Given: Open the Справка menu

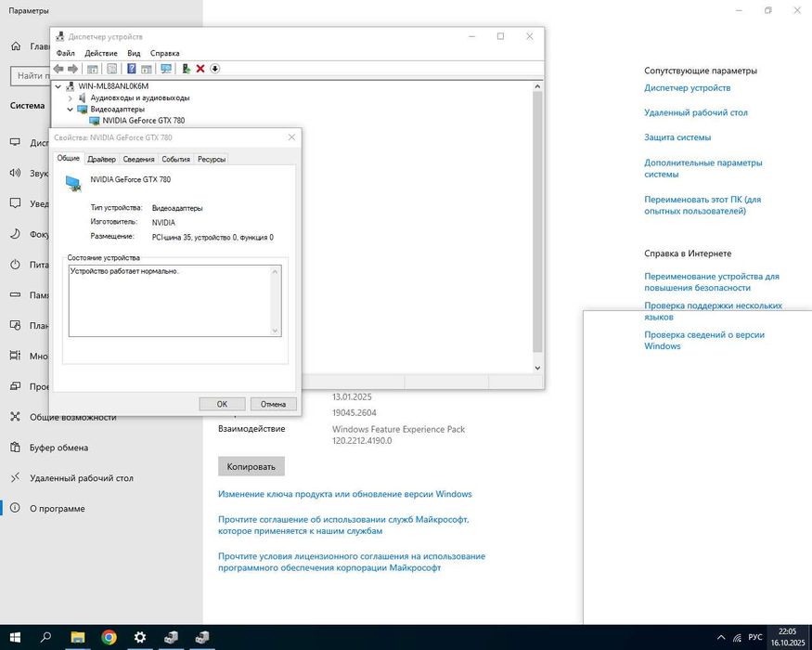Looking at the screenshot, I should click(164, 53).
